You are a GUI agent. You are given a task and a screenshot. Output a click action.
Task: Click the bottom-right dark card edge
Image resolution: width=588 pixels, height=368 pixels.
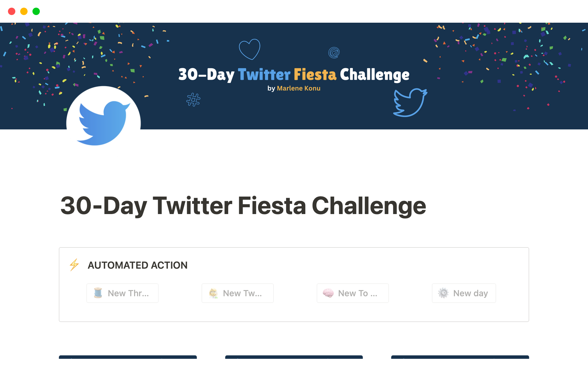[x=460, y=357]
